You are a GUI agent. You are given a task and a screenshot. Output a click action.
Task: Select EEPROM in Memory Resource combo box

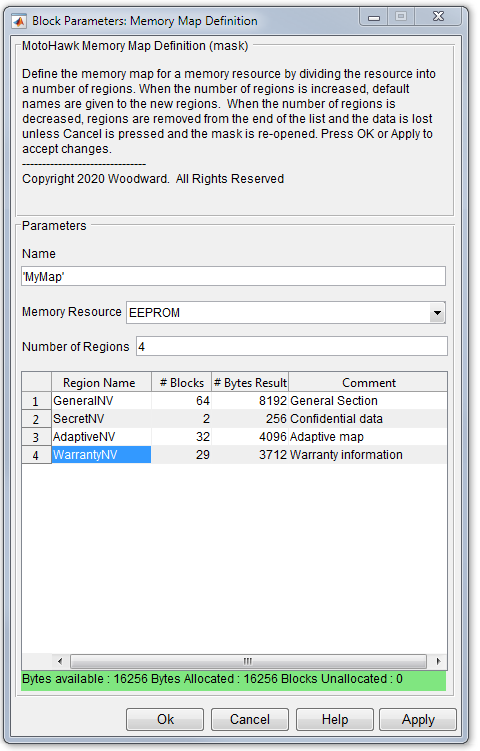(x=286, y=313)
